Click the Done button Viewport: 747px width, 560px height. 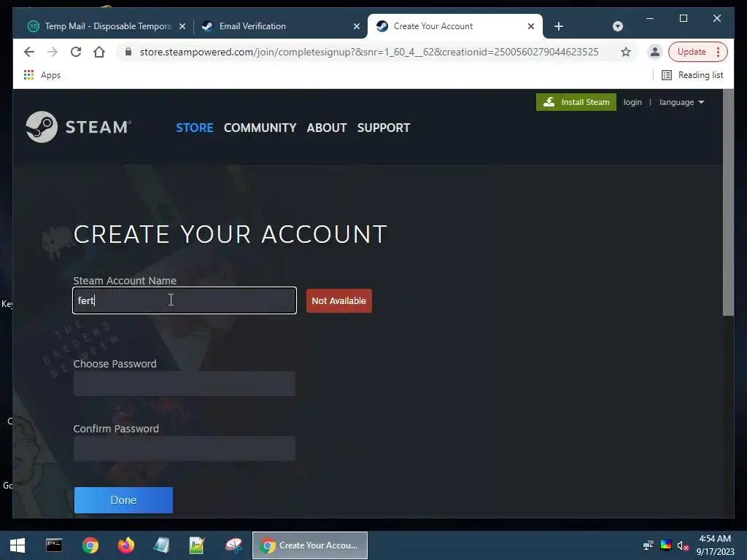pos(123,500)
